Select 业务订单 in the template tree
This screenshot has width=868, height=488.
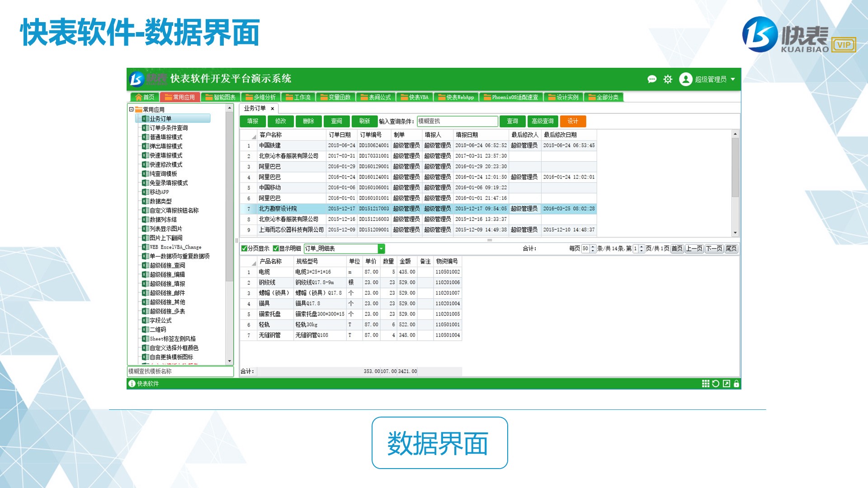[173, 118]
